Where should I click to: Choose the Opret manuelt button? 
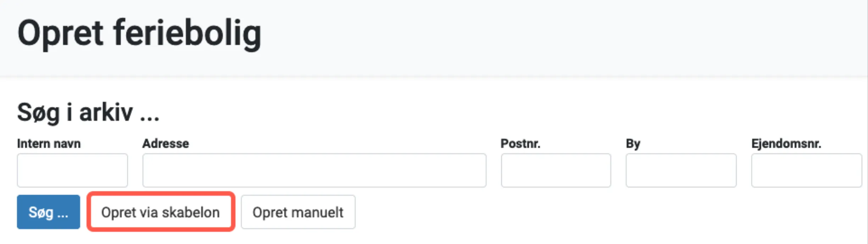[x=298, y=212]
